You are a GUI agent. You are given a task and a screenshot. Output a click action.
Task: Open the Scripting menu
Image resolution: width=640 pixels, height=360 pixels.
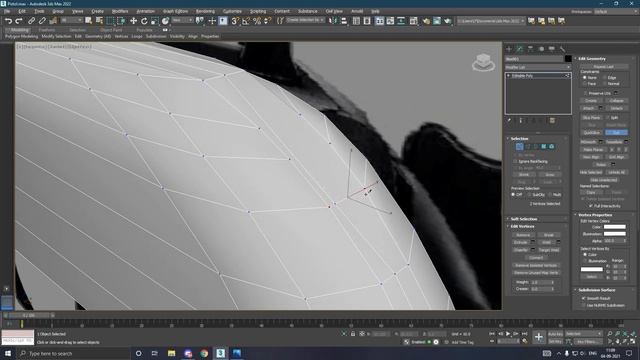pyautogui.click(x=258, y=11)
